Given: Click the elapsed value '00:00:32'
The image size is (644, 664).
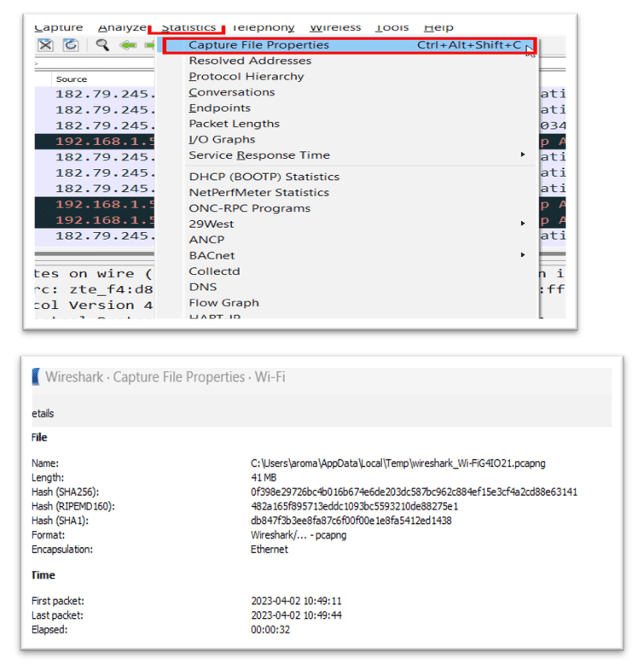Looking at the screenshot, I should coord(270,630).
